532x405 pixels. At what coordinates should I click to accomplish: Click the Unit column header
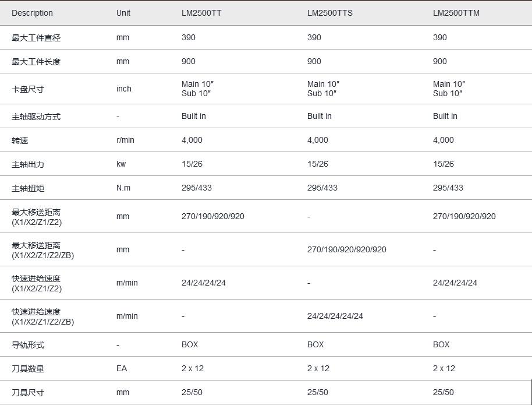pyautogui.click(x=123, y=13)
